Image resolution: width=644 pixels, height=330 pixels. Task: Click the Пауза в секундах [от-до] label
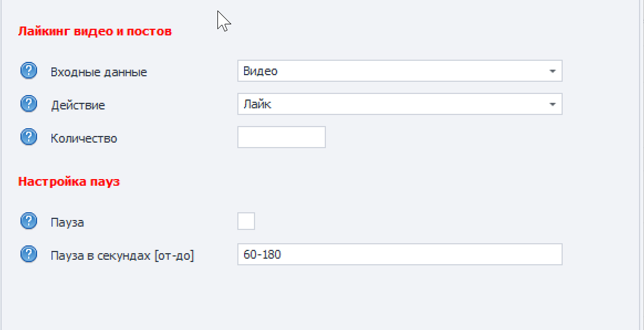click(122, 256)
